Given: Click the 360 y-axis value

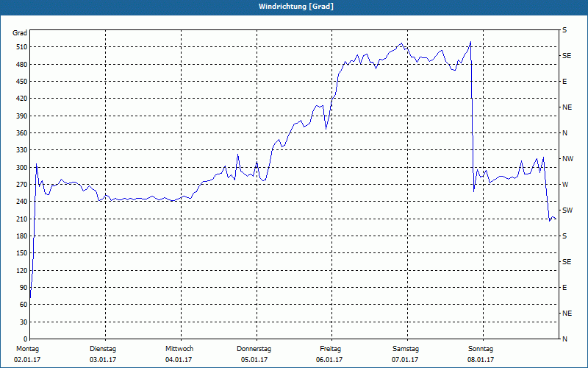Looking at the screenshot, I should (22, 133).
